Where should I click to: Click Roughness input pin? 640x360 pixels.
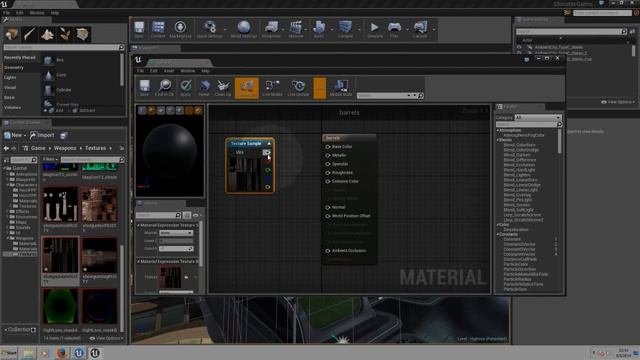point(328,173)
